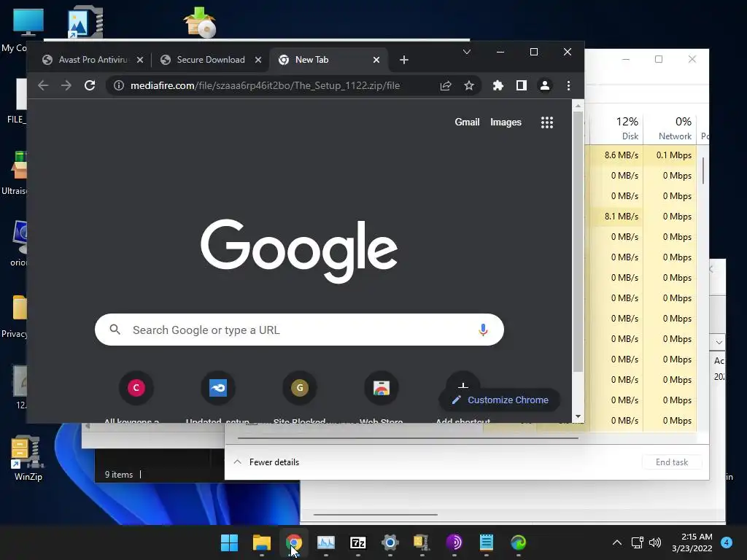The width and height of the screenshot is (747, 560).
Task: Collapse Task Manager with Fewer details
Action: [x=266, y=462]
